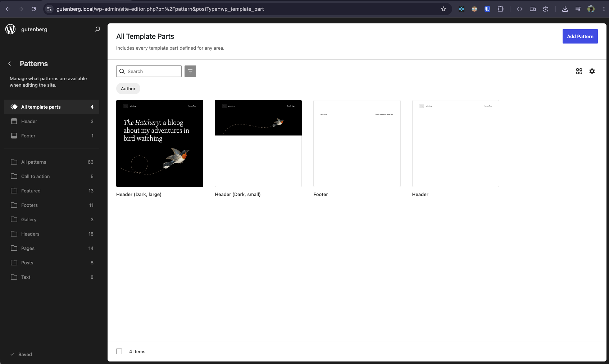Open the Footer pattern title link
The image size is (609, 364).
point(321,194)
